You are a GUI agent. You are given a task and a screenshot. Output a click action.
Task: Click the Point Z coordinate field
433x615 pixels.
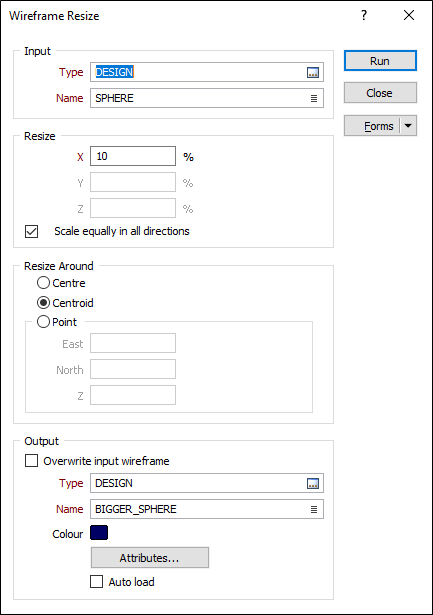133,395
